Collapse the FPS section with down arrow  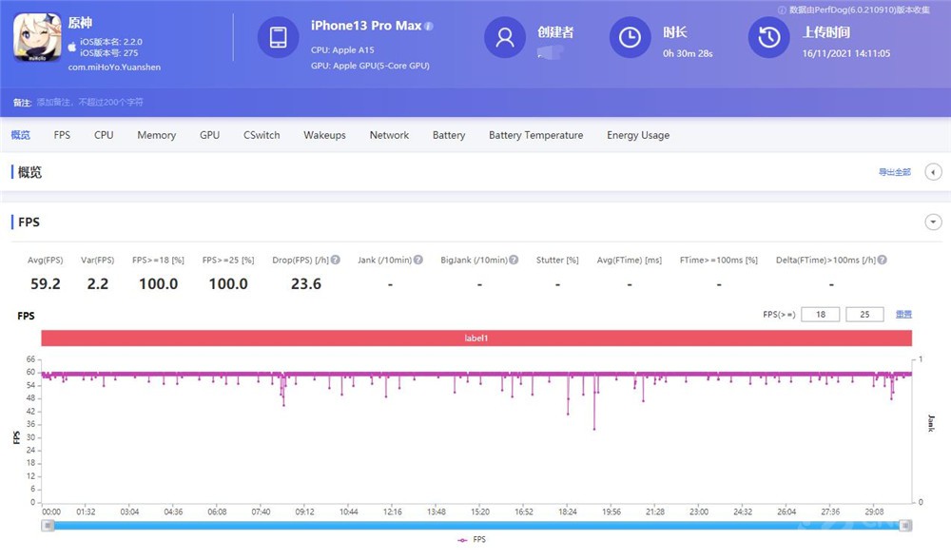coord(934,222)
